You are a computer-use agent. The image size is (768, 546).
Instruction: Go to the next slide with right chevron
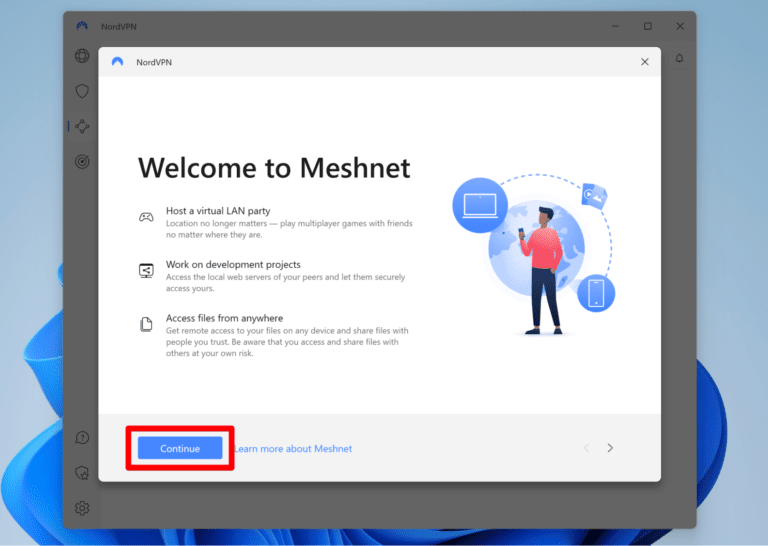(610, 448)
